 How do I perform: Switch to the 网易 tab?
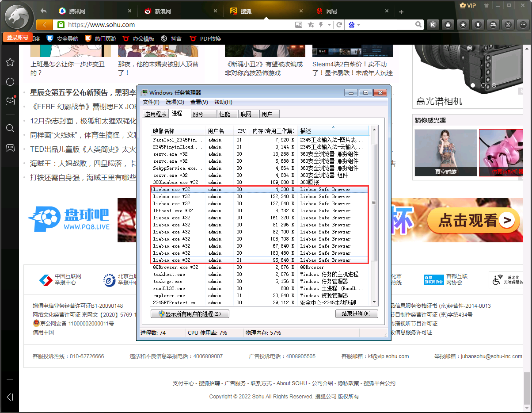353,11
